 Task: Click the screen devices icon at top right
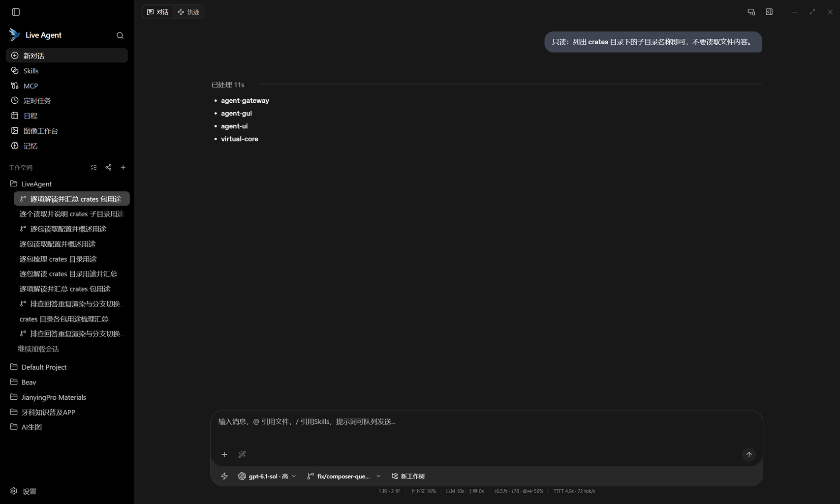click(x=751, y=12)
